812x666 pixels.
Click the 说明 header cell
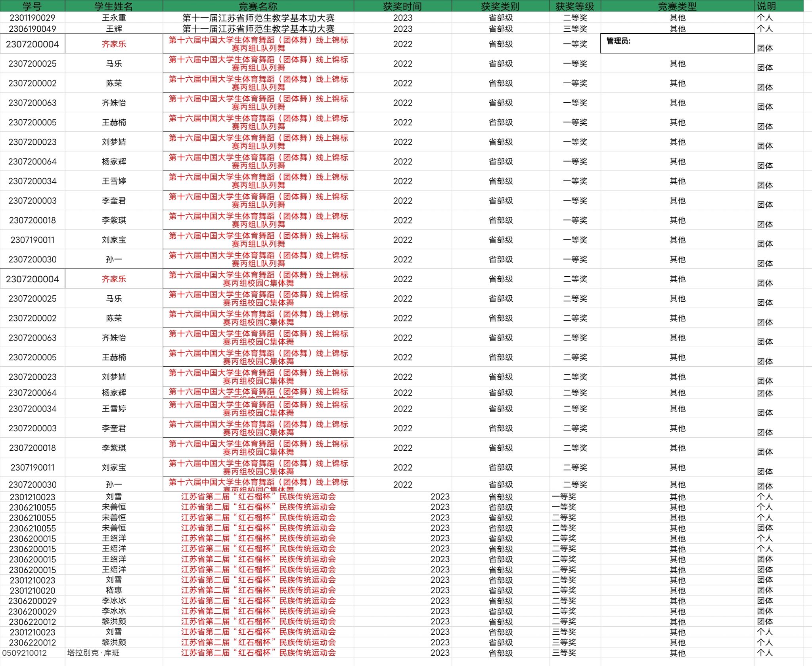click(x=766, y=6)
